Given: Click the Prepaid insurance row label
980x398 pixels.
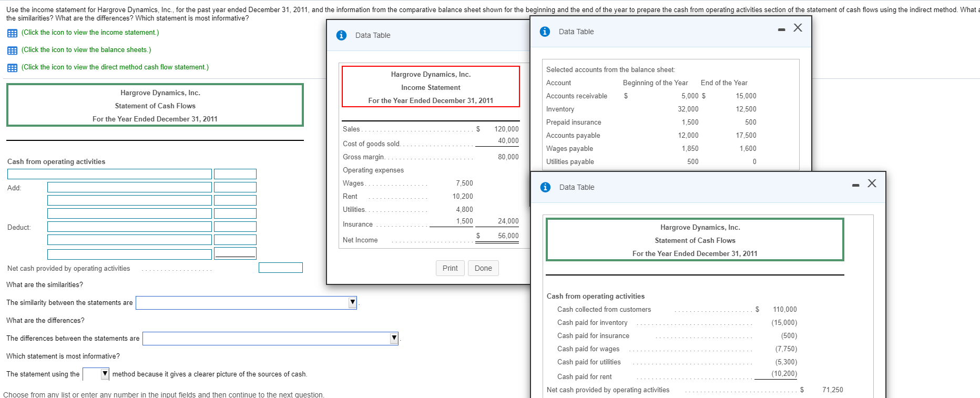Looking at the screenshot, I should 574,123.
